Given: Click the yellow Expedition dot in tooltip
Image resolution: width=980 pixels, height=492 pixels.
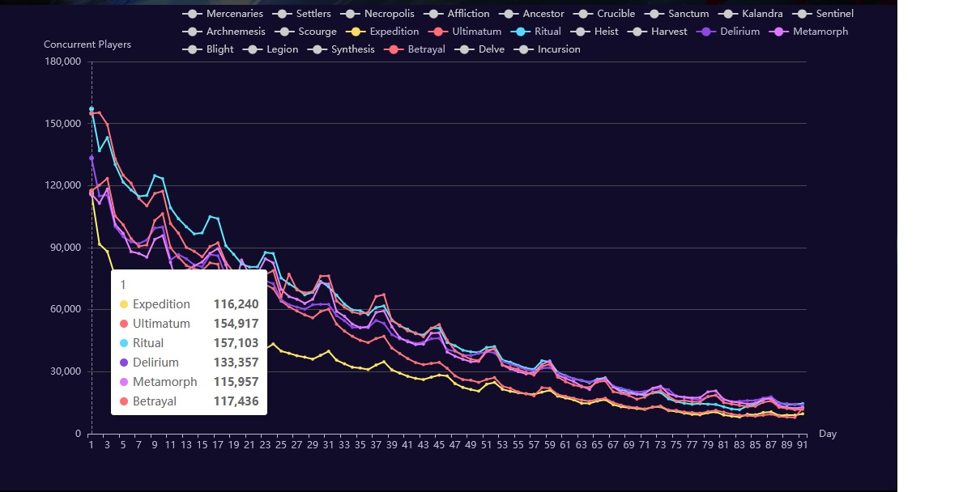Looking at the screenshot, I should point(124,304).
